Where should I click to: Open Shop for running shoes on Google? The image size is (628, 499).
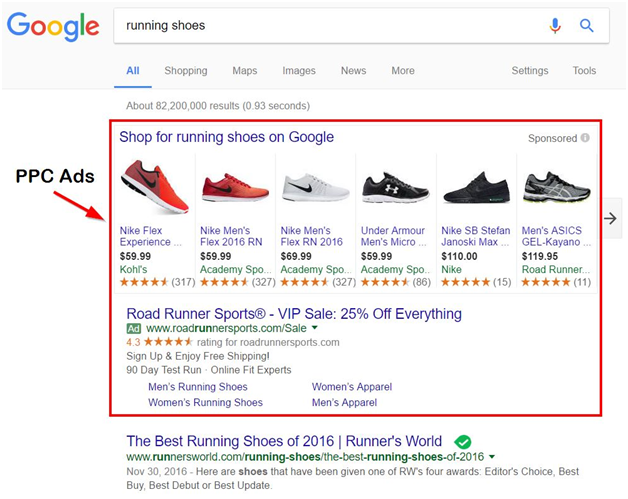(226, 137)
